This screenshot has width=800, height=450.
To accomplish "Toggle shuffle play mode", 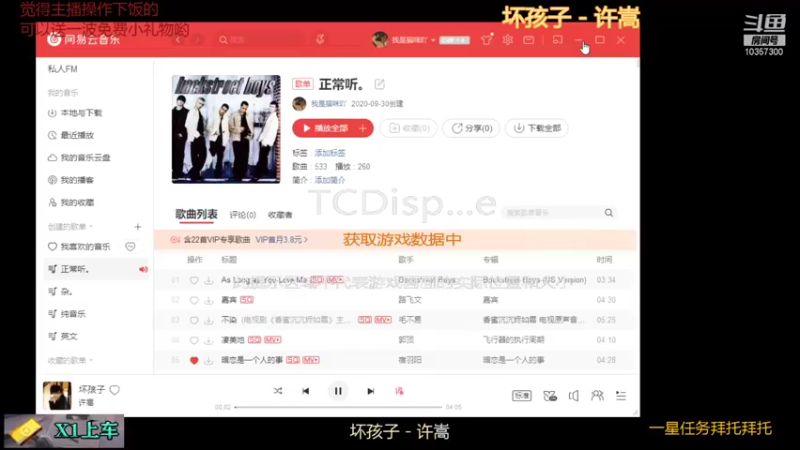I will (x=278, y=391).
